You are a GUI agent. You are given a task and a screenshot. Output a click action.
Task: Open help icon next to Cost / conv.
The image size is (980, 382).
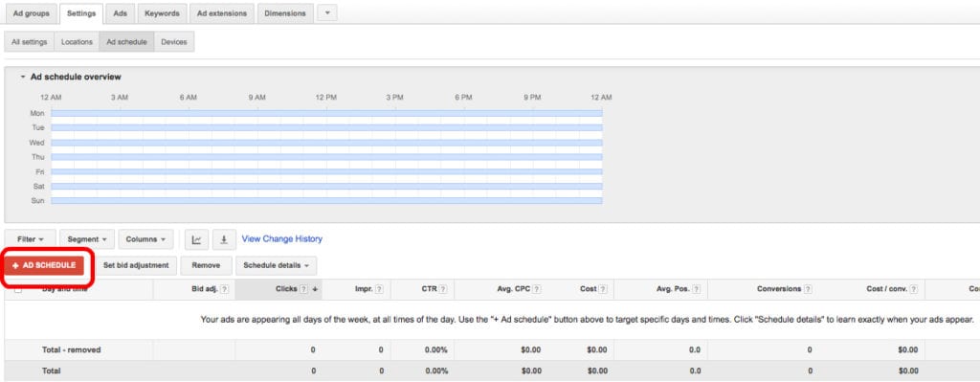pyautogui.click(x=914, y=289)
